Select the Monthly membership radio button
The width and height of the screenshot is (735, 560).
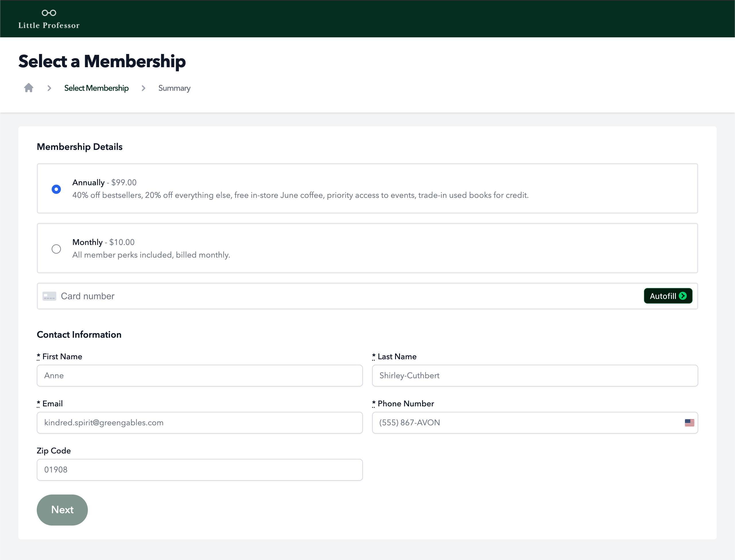[x=56, y=249]
